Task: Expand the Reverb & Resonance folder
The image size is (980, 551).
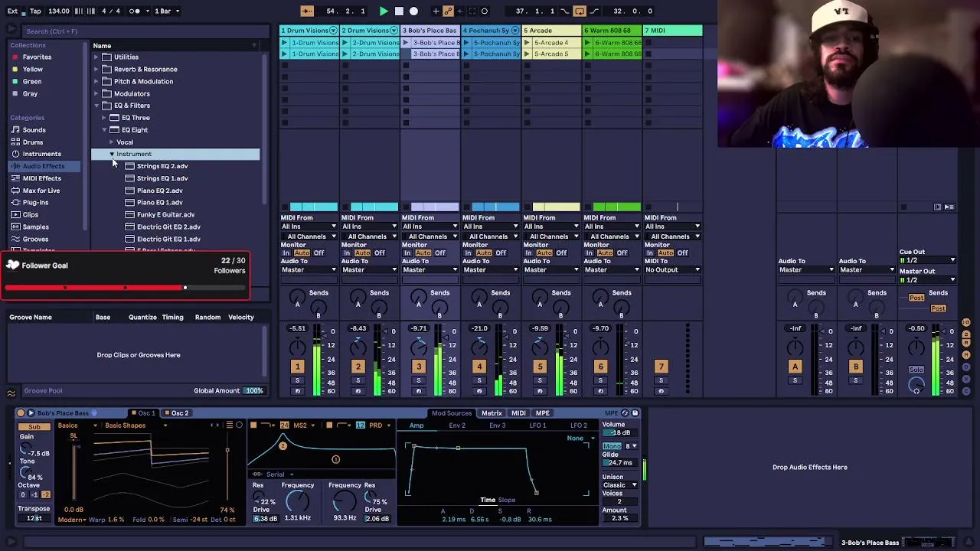Action: [96, 69]
